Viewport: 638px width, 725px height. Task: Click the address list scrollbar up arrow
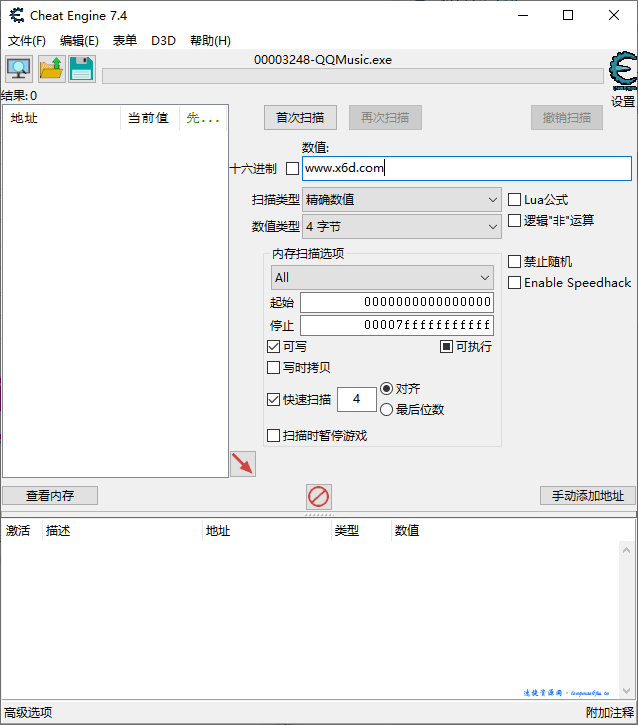point(626,550)
